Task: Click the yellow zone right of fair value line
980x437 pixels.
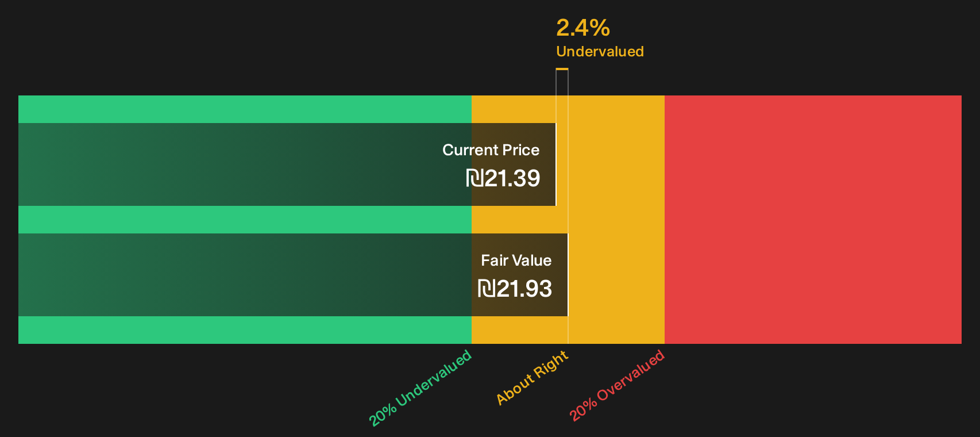Action: [x=616, y=220]
